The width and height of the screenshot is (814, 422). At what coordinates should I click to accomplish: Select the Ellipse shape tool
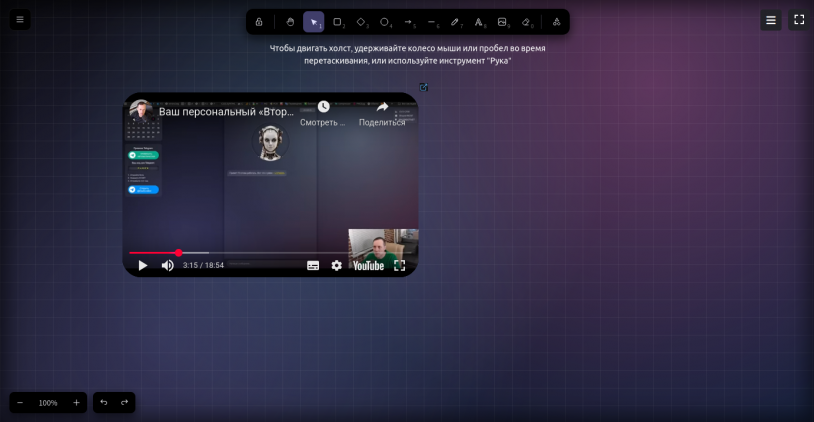384,21
